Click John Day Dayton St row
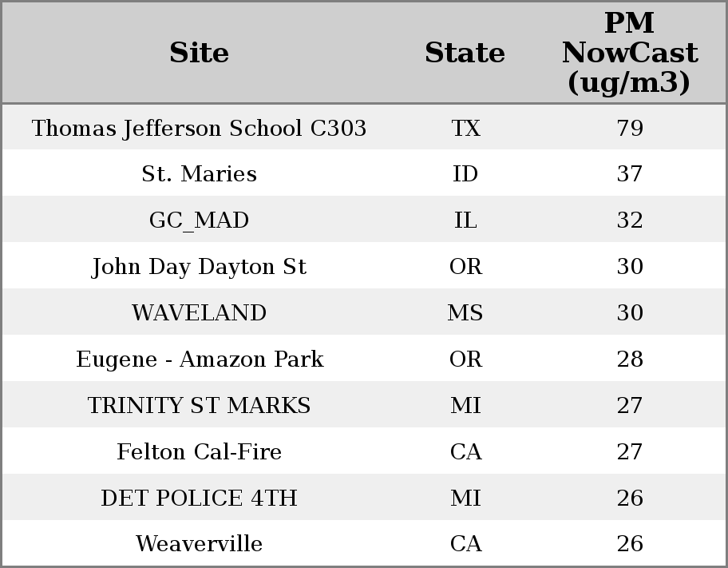This screenshot has height=568, width=728. 199,267
